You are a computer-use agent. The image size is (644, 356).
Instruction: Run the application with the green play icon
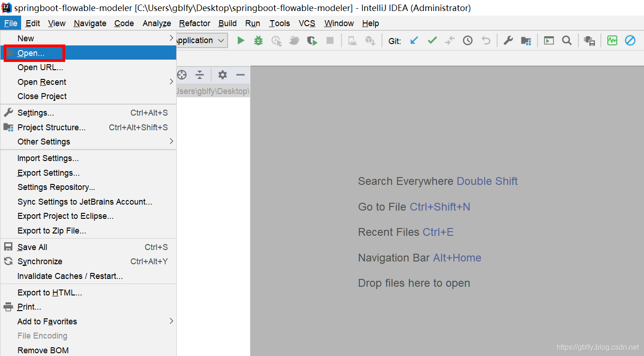click(241, 40)
